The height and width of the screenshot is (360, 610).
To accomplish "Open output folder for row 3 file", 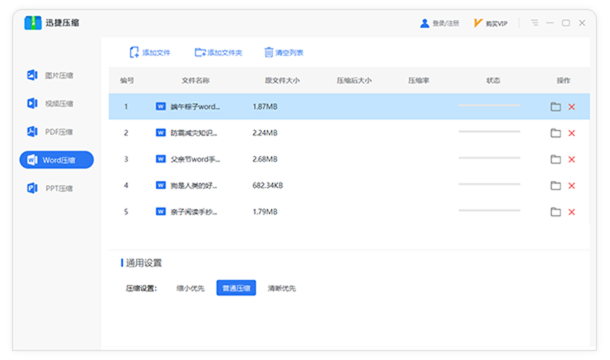I will 556,159.
